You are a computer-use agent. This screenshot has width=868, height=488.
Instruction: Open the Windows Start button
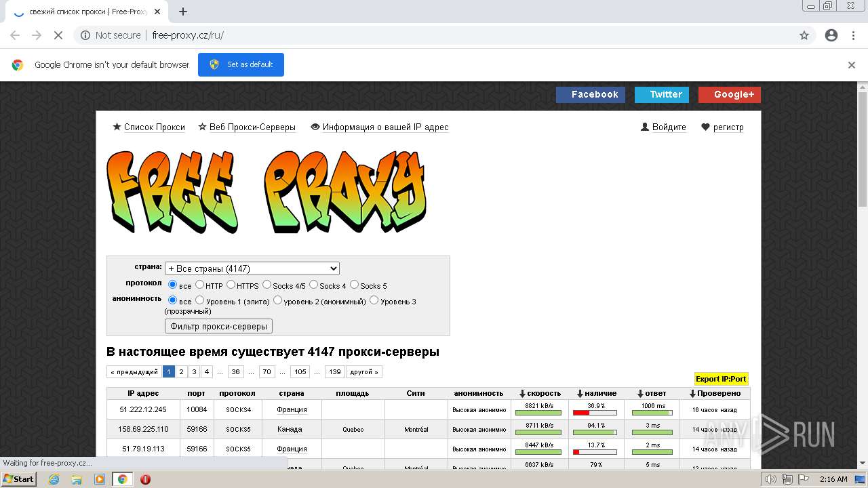(x=18, y=479)
